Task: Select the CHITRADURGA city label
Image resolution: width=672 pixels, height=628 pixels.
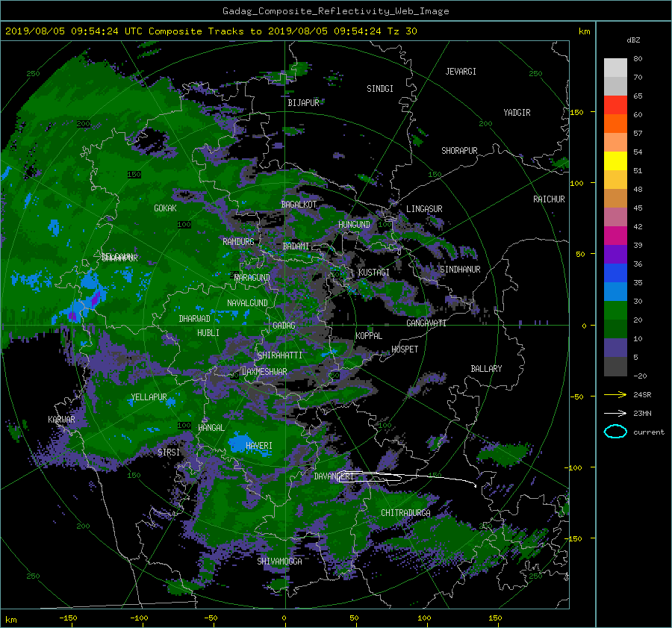Action: (x=405, y=513)
